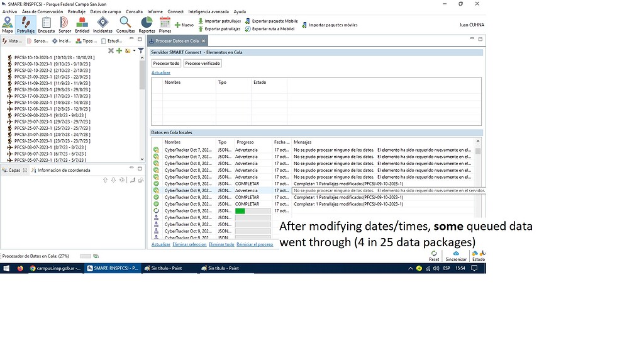Screen dimensions: 644x347
Task: Open the Ayuda menu
Action: 240,11
